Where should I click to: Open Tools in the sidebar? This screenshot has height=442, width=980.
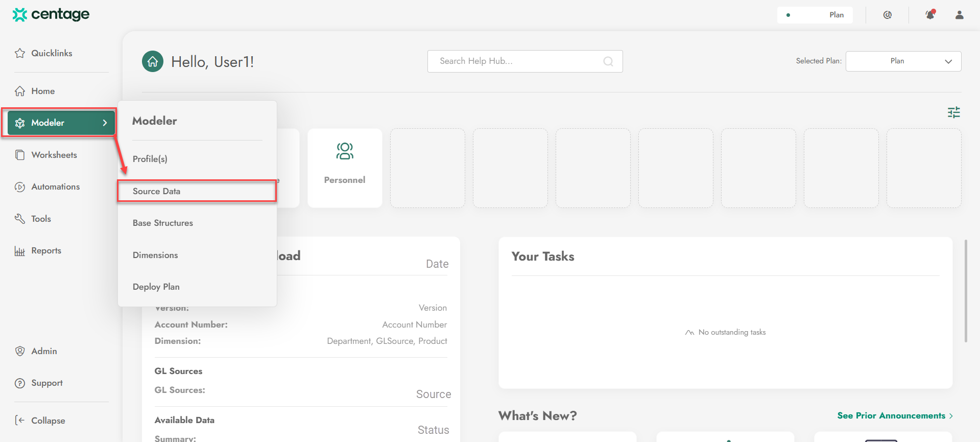(x=41, y=219)
